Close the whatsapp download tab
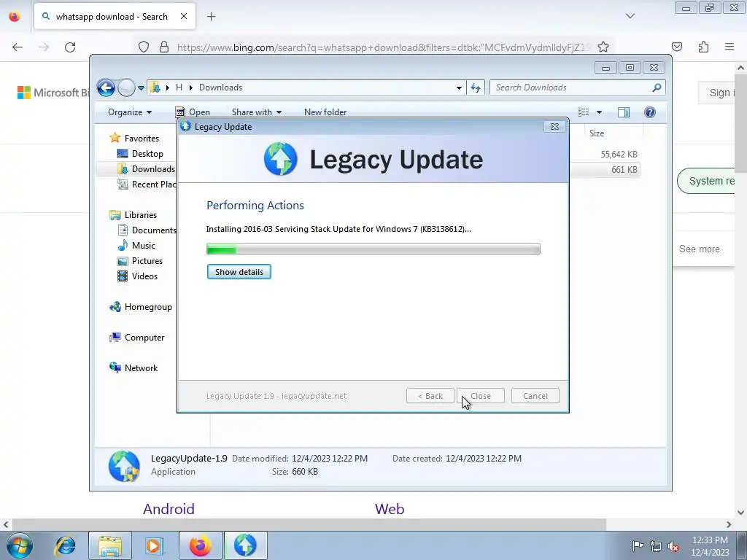Image resolution: width=747 pixels, height=560 pixels. 183,17
